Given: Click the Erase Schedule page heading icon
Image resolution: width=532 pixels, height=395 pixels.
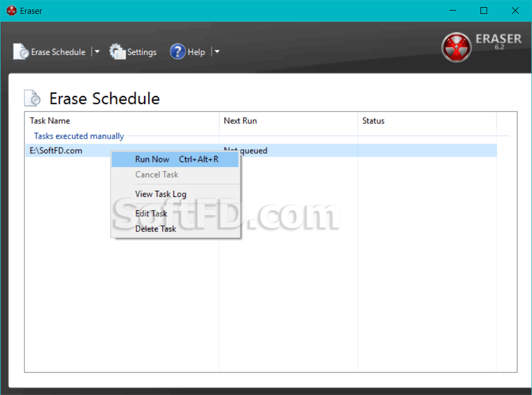Looking at the screenshot, I should pos(33,98).
